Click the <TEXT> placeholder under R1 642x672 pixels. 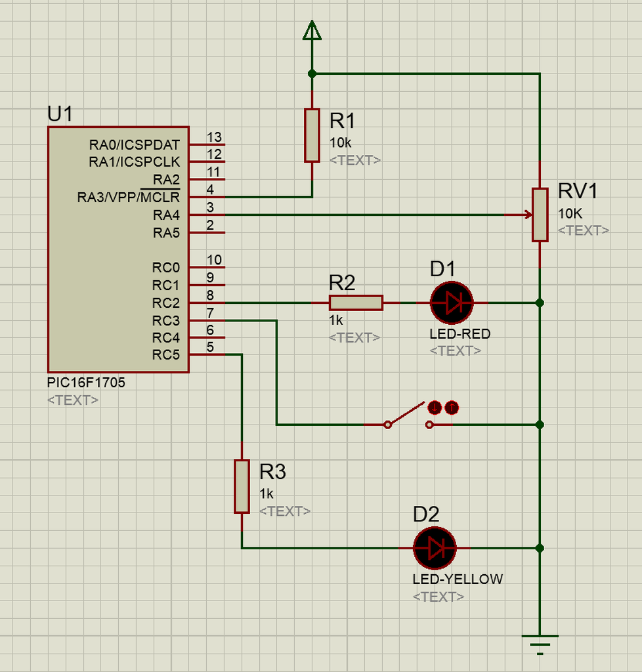(355, 160)
